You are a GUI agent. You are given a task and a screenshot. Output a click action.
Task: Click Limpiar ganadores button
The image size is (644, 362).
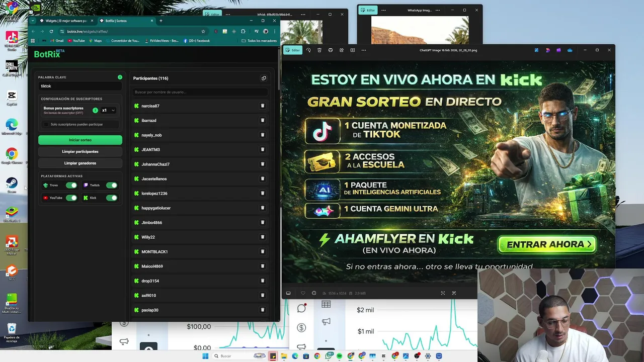[80, 163]
